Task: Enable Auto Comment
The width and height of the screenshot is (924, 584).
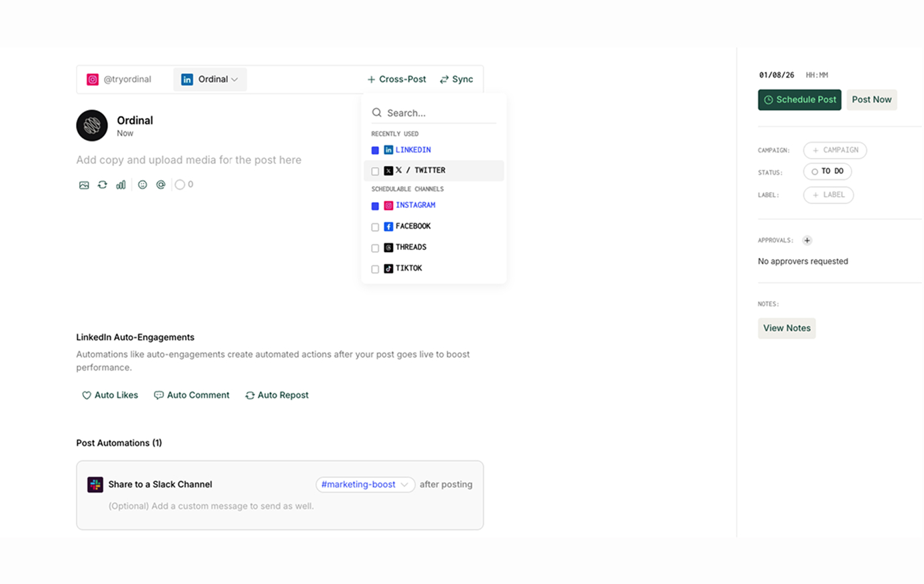Action: coord(192,395)
